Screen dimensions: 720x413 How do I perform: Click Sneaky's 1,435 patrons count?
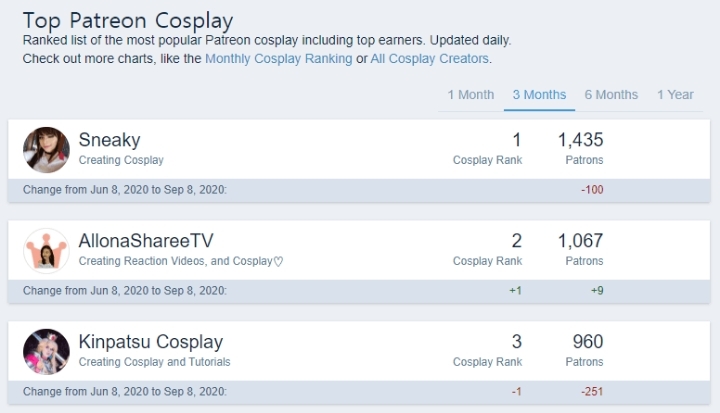tap(580, 140)
